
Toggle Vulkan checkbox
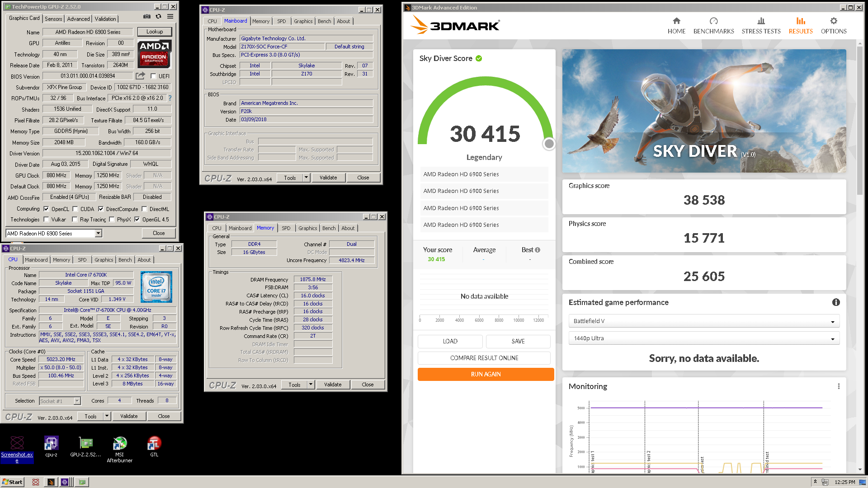tap(46, 220)
